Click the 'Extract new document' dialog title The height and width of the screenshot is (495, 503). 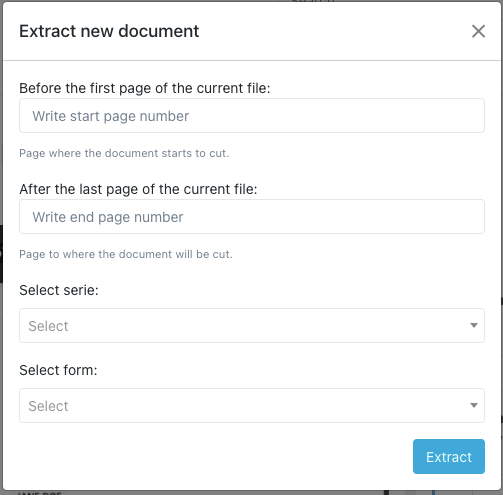pyautogui.click(x=109, y=31)
